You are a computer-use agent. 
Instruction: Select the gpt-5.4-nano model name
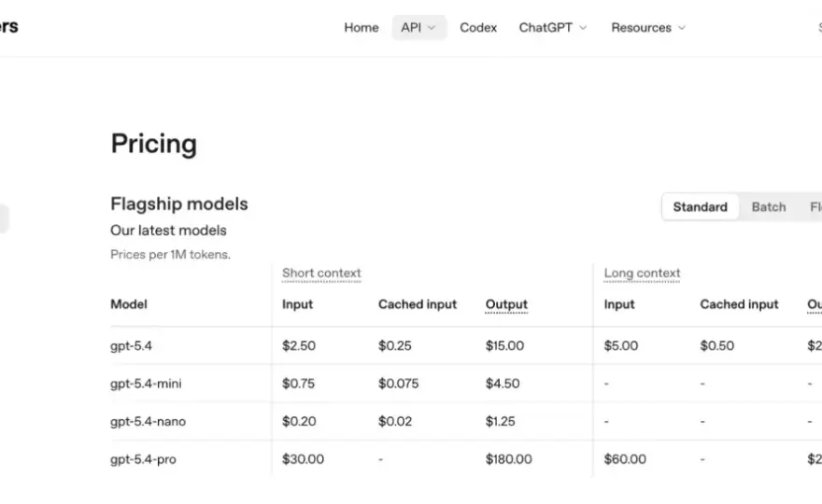point(148,421)
